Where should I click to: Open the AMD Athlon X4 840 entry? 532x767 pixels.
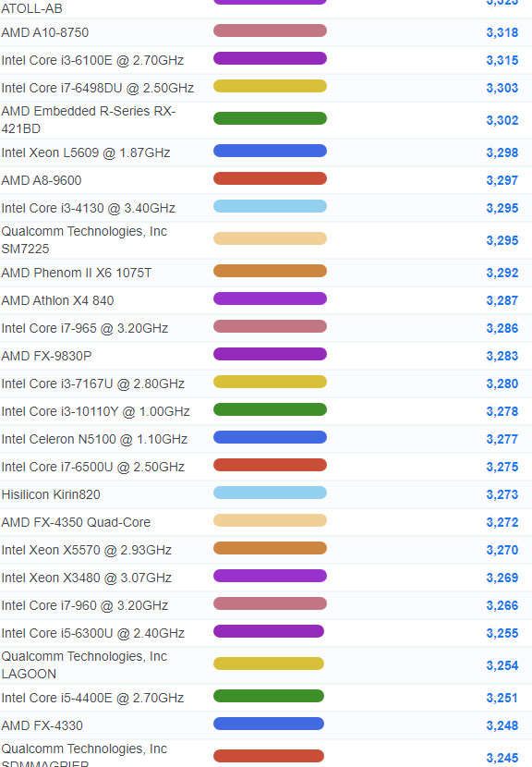tap(57, 300)
